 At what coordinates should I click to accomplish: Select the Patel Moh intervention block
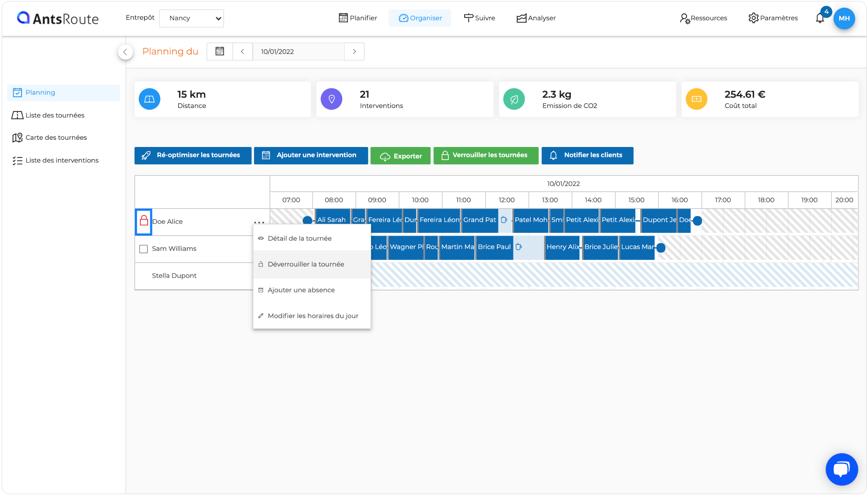point(531,220)
